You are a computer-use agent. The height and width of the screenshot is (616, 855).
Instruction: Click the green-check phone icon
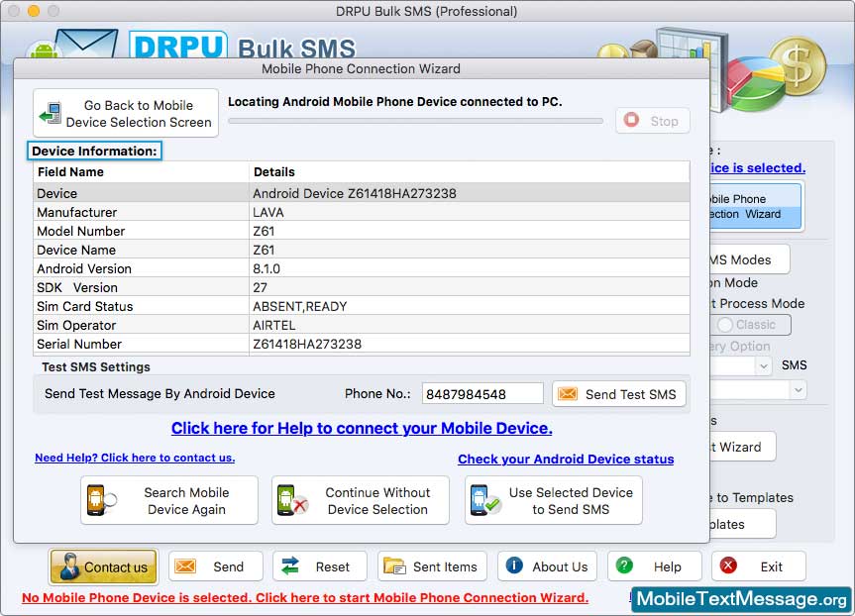click(x=484, y=500)
